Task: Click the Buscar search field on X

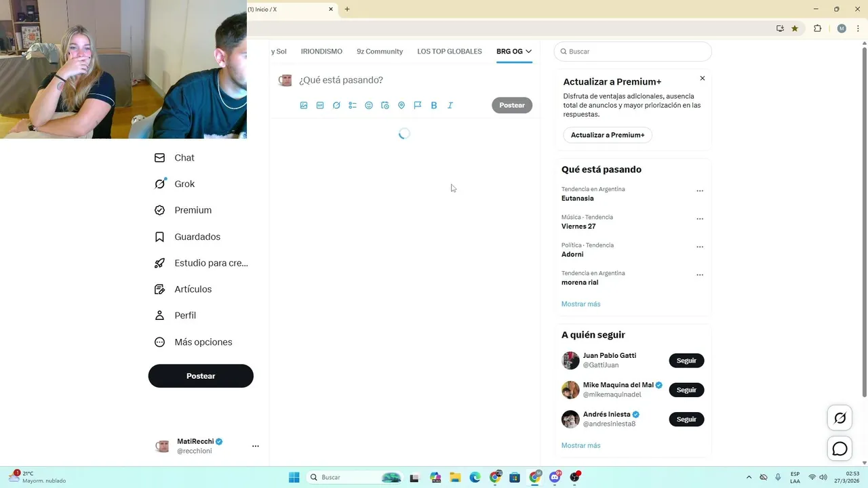Action: point(633,52)
